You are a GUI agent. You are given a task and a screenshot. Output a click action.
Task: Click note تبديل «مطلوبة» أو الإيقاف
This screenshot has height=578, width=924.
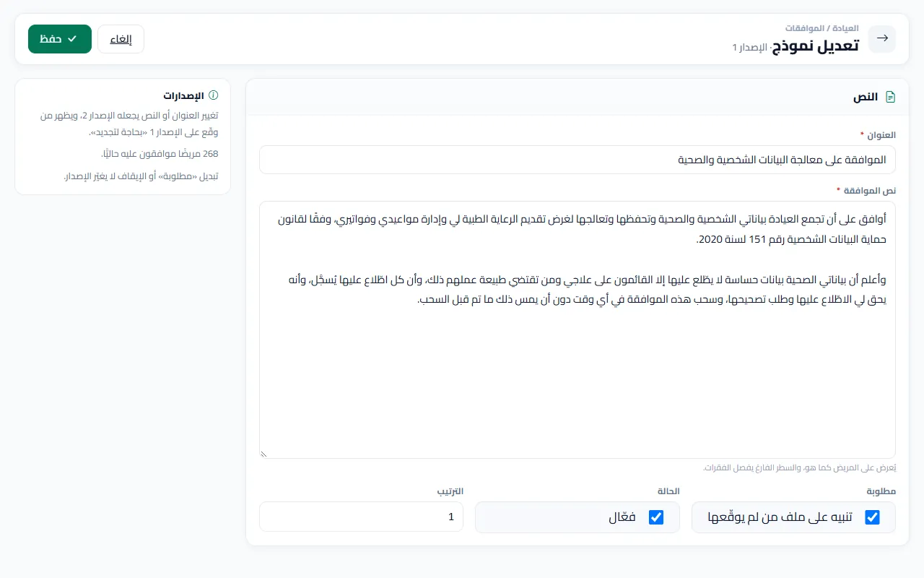coord(141,176)
